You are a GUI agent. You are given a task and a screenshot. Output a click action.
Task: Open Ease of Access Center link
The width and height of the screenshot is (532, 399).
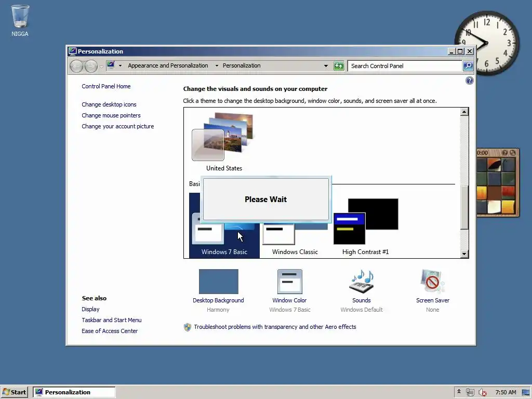pos(110,331)
